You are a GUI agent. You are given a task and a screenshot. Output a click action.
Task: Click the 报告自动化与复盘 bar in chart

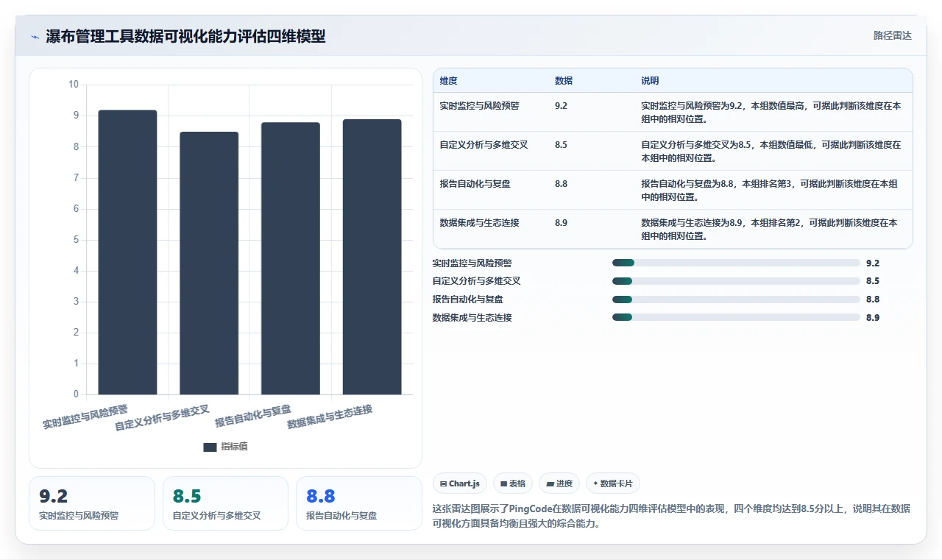tap(291, 258)
